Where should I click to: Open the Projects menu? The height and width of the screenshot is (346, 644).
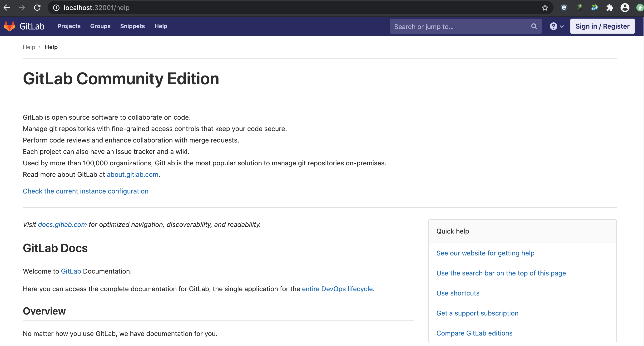pyautogui.click(x=69, y=26)
